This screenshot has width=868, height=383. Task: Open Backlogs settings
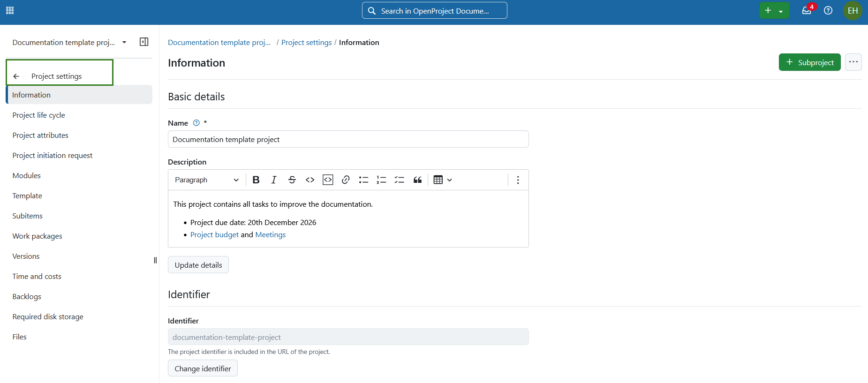coord(79,296)
